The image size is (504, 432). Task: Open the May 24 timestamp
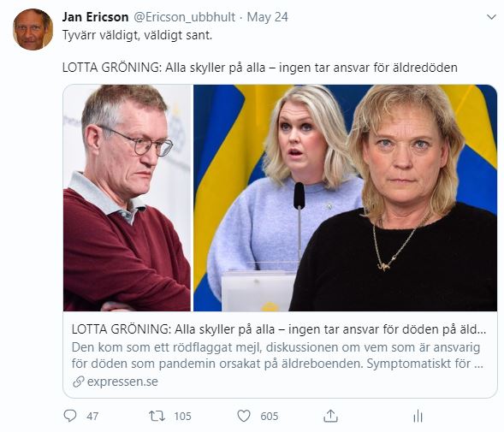coord(268,17)
